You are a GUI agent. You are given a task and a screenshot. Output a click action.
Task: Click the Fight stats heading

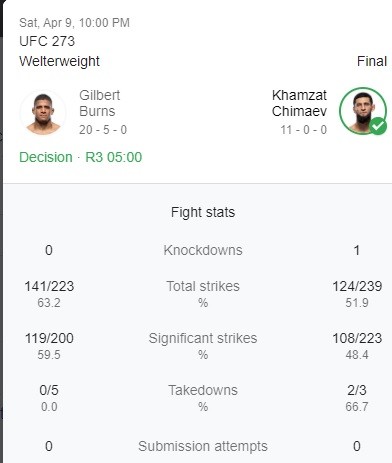click(x=203, y=212)
